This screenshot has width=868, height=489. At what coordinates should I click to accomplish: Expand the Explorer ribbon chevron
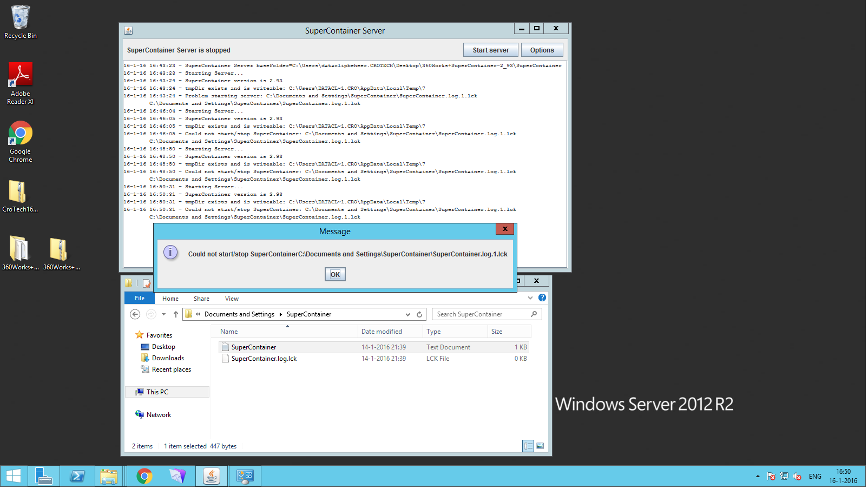click(x=531, y=299)
